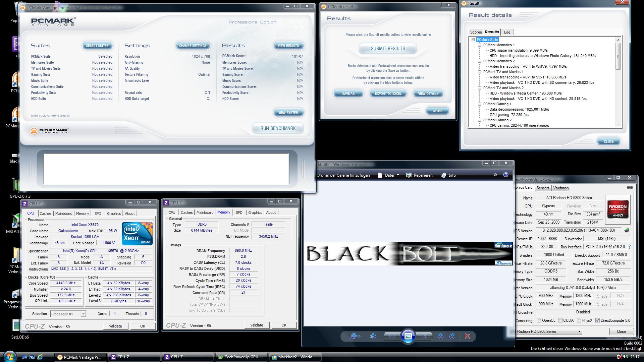The image size is (644, 362).
Task: Toggle PhysX checkbox in GPU-Z
Action: click(579, 320)
